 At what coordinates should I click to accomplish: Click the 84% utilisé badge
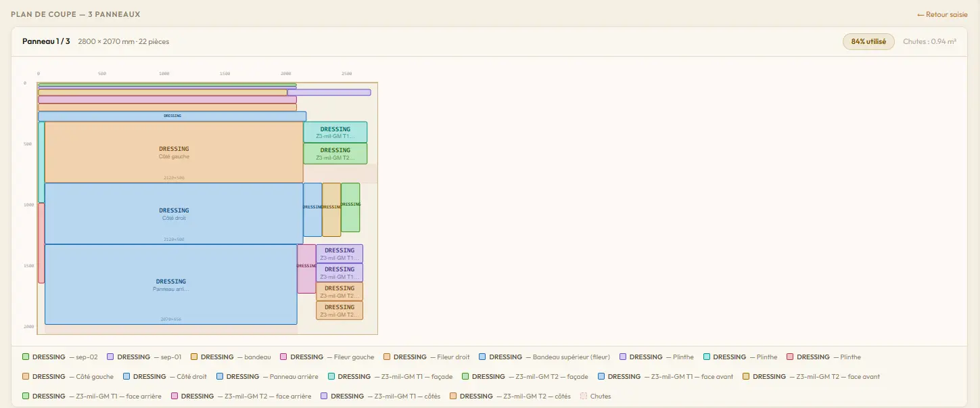868,41
